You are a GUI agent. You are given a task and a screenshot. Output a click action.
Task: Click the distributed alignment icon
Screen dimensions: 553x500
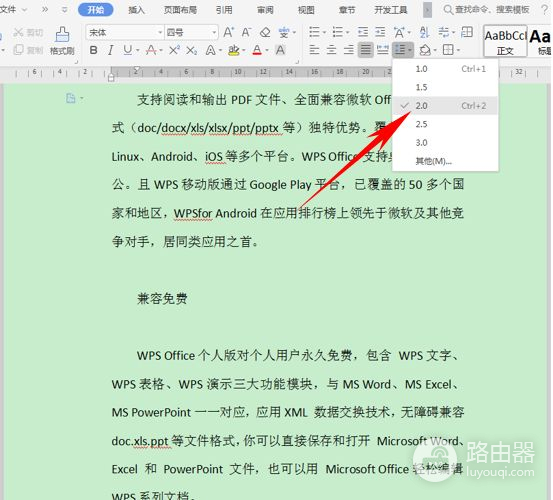pyautogui.click(x=383, y=50)
